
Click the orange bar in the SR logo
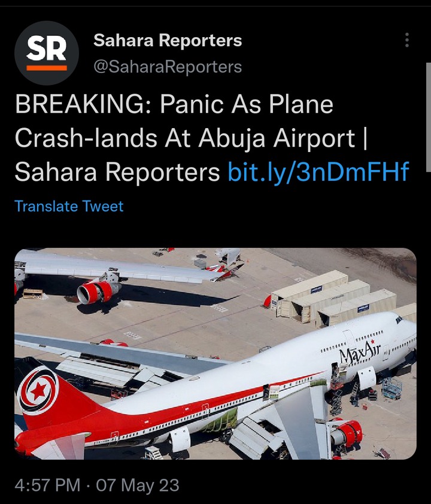pos(47,68)
